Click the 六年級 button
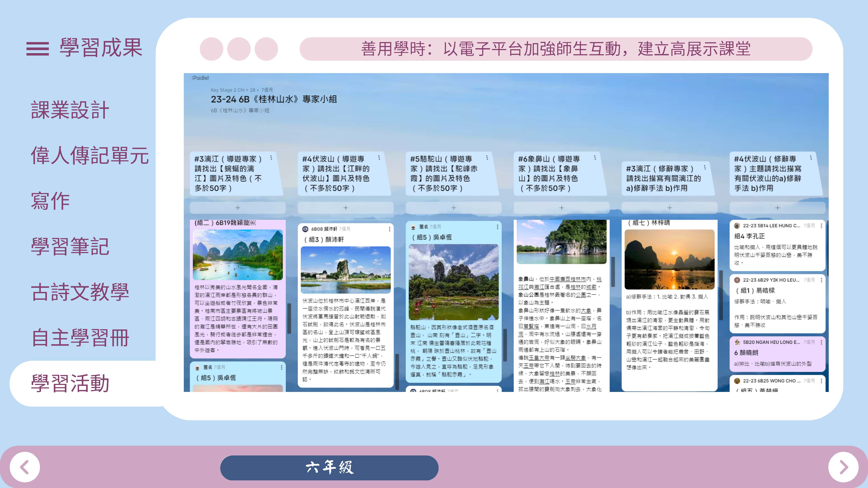Viewport: 868px width, 488px height. 329,467
